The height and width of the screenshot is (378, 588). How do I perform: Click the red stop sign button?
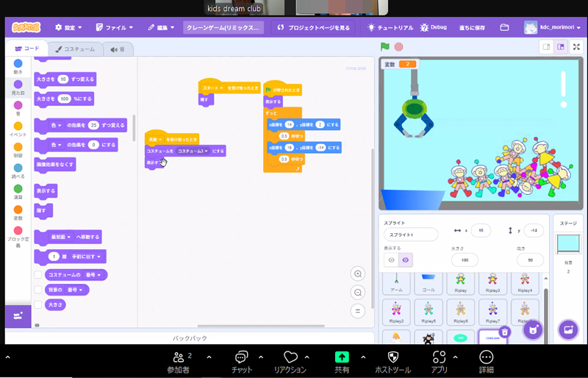398,46
